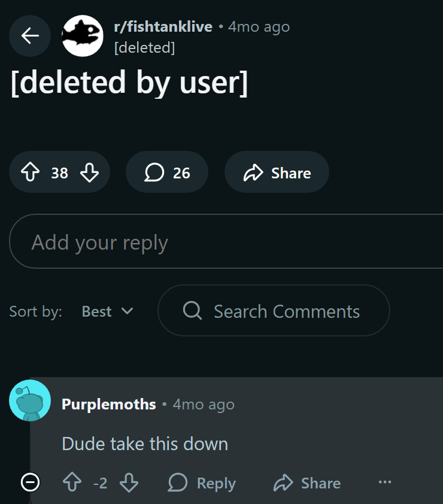Screen dimensions: 443x504
Task: Open the comment's more options ellipsis
Action: pos(385,482)
